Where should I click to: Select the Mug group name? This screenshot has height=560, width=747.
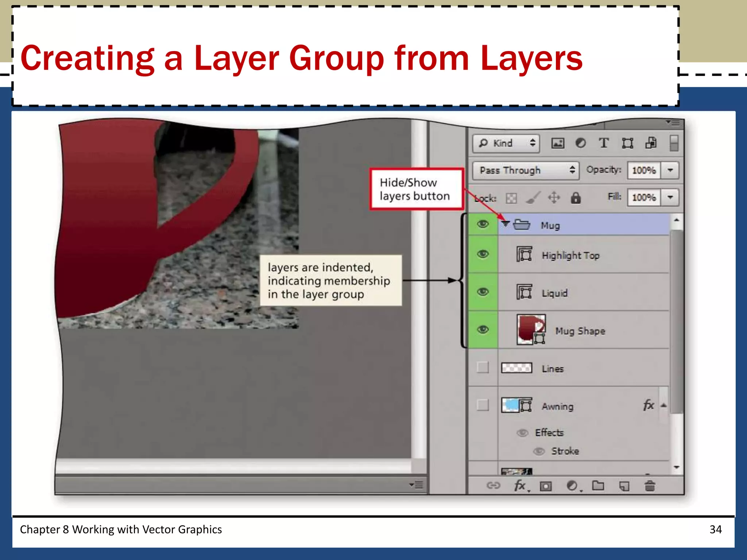coord(550,226)
